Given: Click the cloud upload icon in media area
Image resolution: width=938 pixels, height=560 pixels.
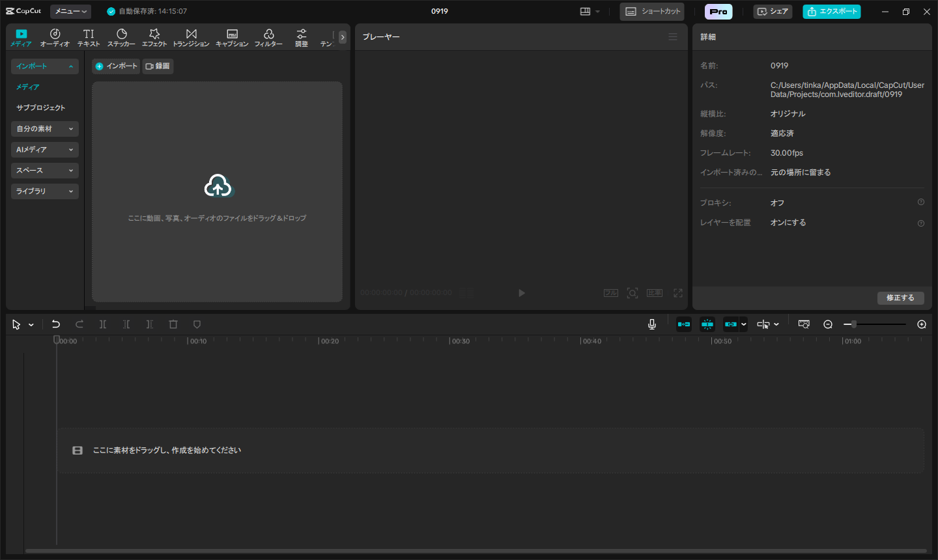Looking at the screenshot, I should pyautogui.click(x=218, y=186).
